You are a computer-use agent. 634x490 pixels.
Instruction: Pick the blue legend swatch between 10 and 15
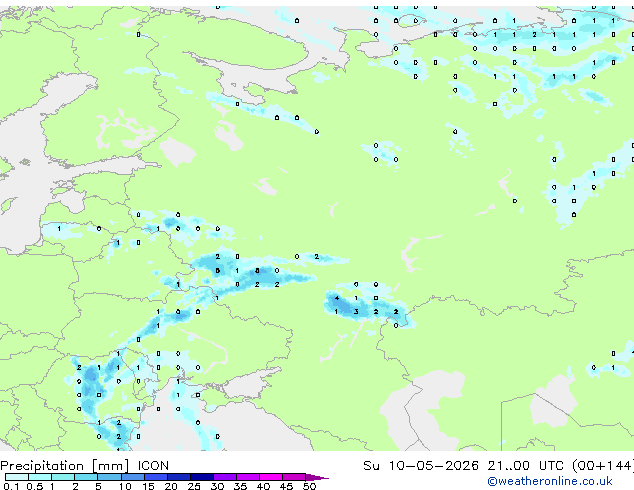(133, 477)
